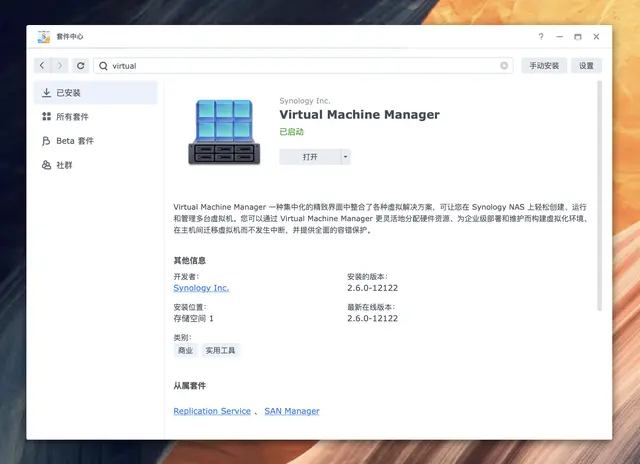The height and width of the screenshot is (464, 640).
Task: Click the 已安装 download icon in the sidebar
Action: [x=47, y=93]
